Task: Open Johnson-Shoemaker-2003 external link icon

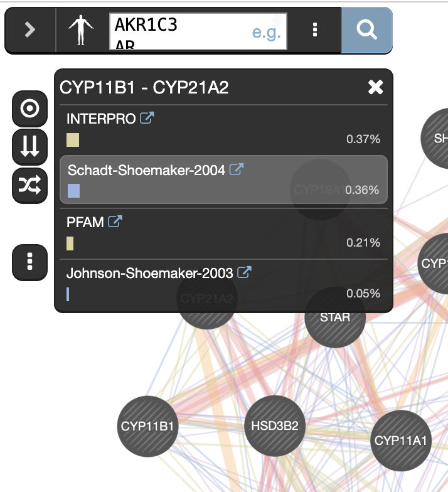Action: 245,272
